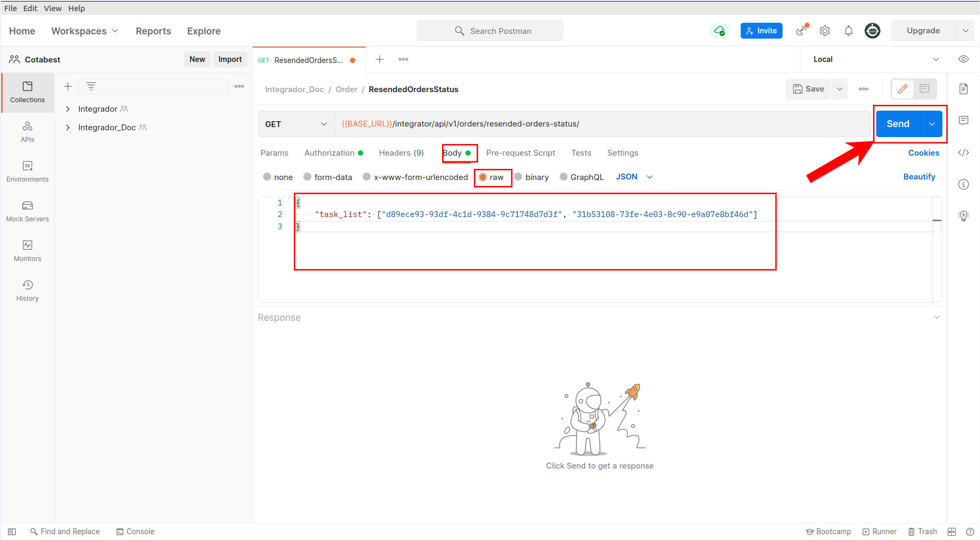Open collections sidebar more options dots
The image size is (980, 540).
[x=239, y=86]
